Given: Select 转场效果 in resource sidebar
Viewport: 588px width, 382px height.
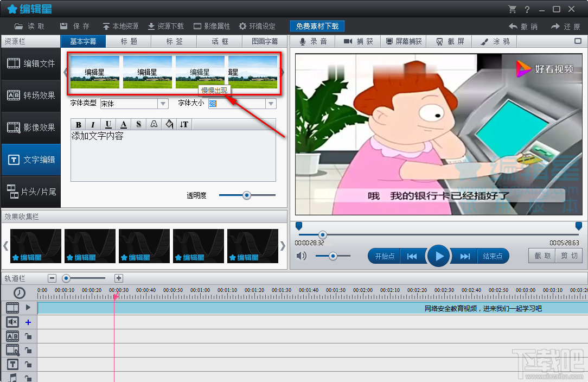Looking at the screenshot, I should point(31,95).
